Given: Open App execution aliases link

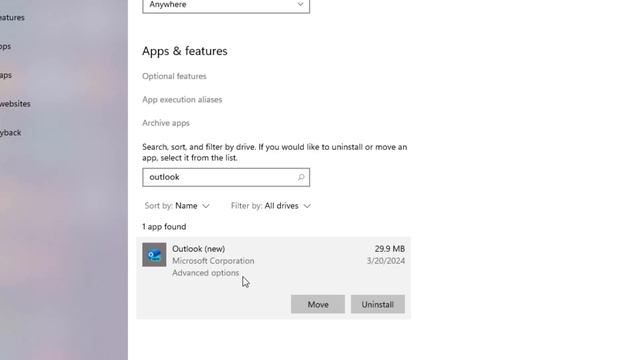Looking at the screenshot, I should [182, 100].
